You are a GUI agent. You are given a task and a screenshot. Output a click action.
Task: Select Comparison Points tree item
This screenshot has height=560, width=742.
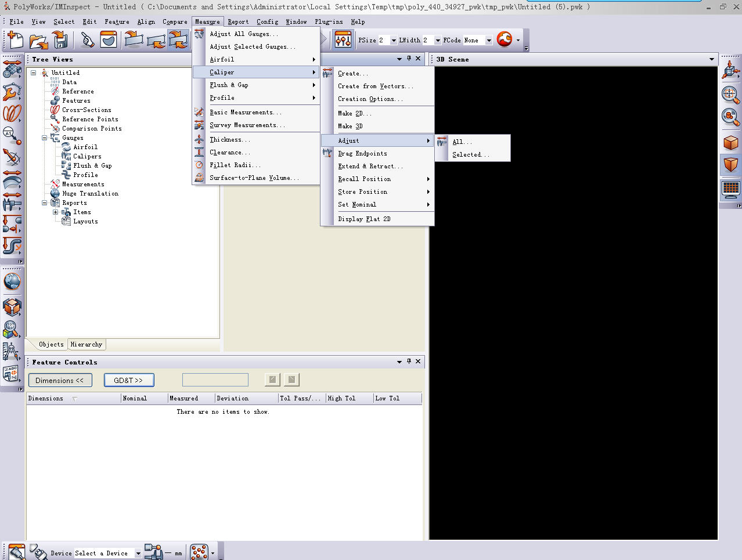click(92, 129)
